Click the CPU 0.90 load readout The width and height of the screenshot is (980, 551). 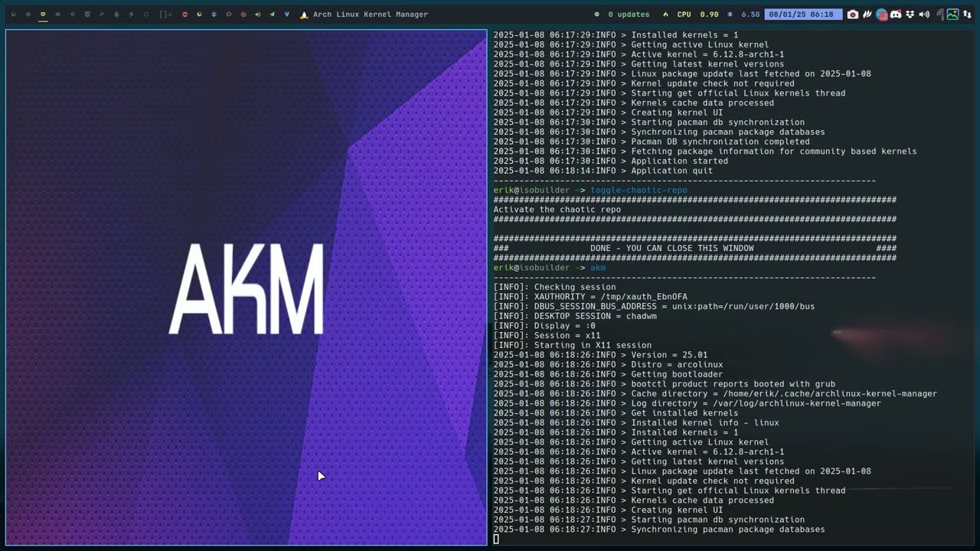point(697,15)
